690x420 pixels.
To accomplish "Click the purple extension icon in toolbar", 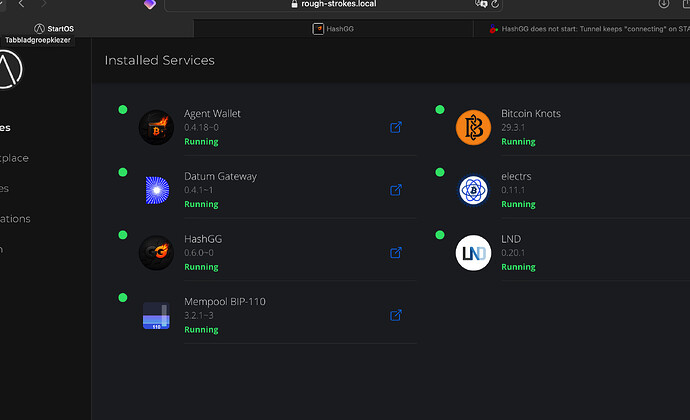I will tap(150, 4).
